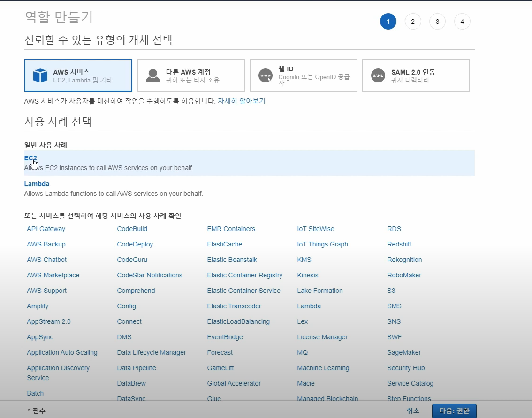Choose the EC2 use case
Viewport: 532px width, 418px height.
click(250, 163)
